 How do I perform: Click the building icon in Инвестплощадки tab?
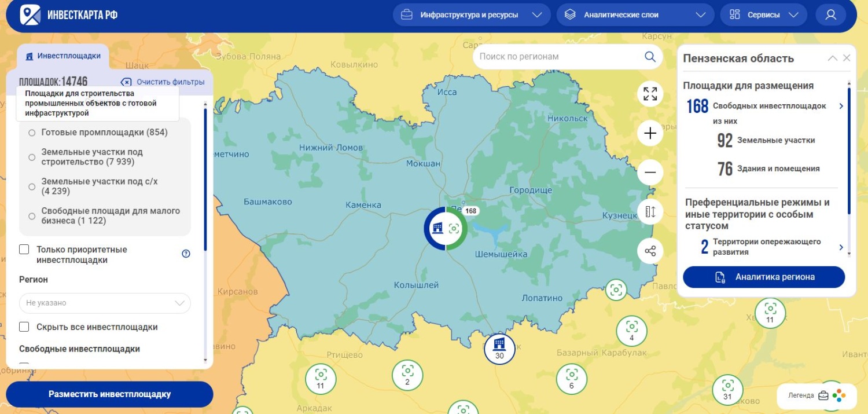click(30, 56)
